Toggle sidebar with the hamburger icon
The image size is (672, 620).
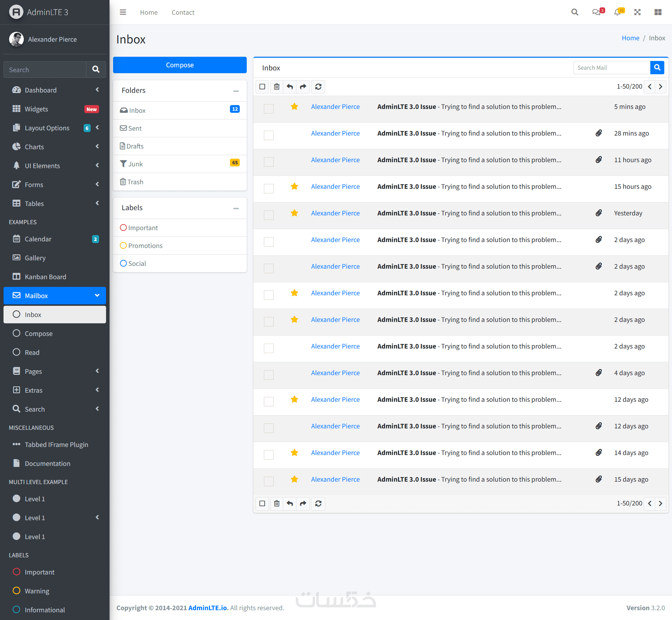click(123, 12)
